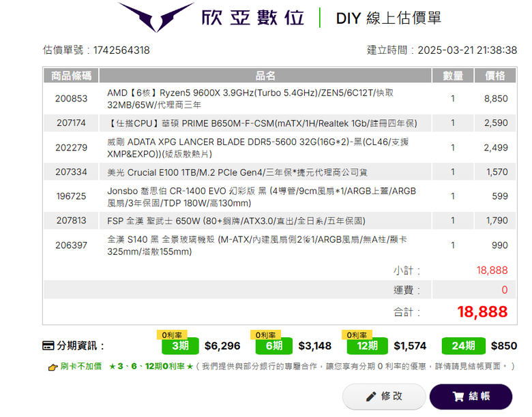
Task: Click product code 206397
Action: 71,245
